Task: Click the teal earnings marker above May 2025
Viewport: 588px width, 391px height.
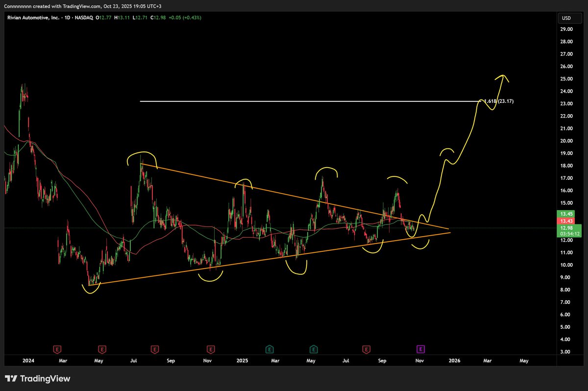Action: click(313, 349)
